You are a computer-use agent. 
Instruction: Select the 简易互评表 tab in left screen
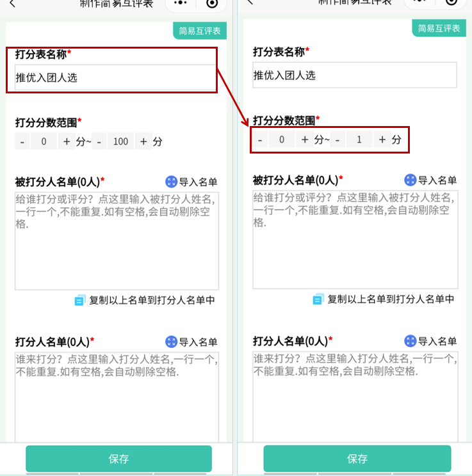click(x=200, y=31)
